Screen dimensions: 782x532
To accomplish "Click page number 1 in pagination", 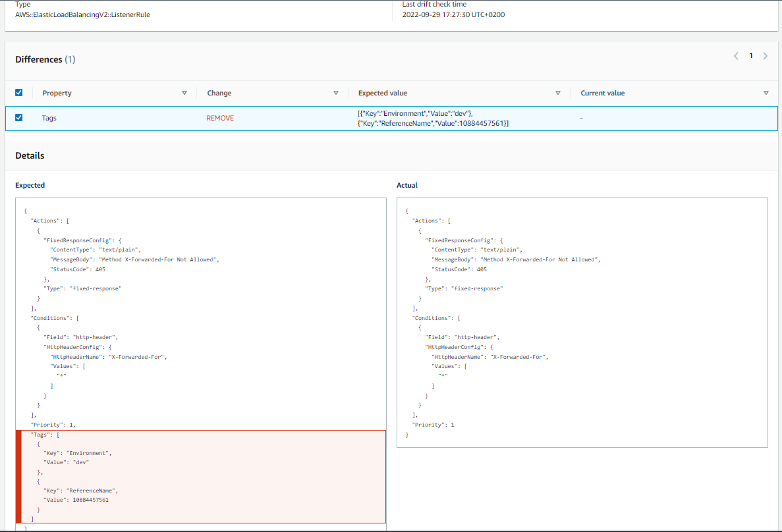I will coord(750,56).
